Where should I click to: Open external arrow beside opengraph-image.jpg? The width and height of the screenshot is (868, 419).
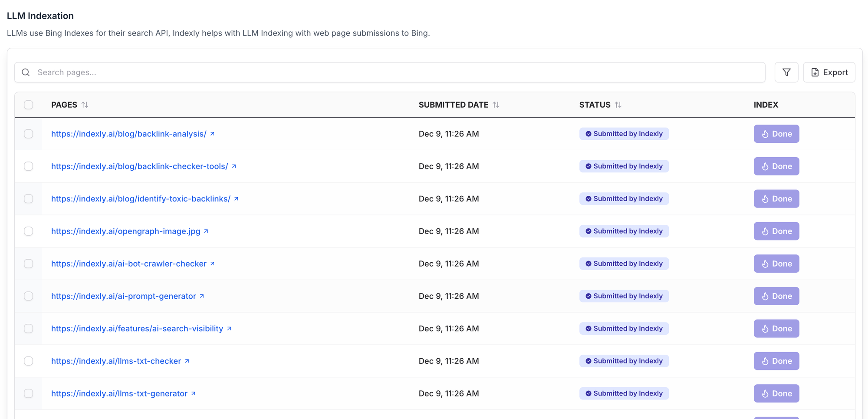click(x=206, y=231)
